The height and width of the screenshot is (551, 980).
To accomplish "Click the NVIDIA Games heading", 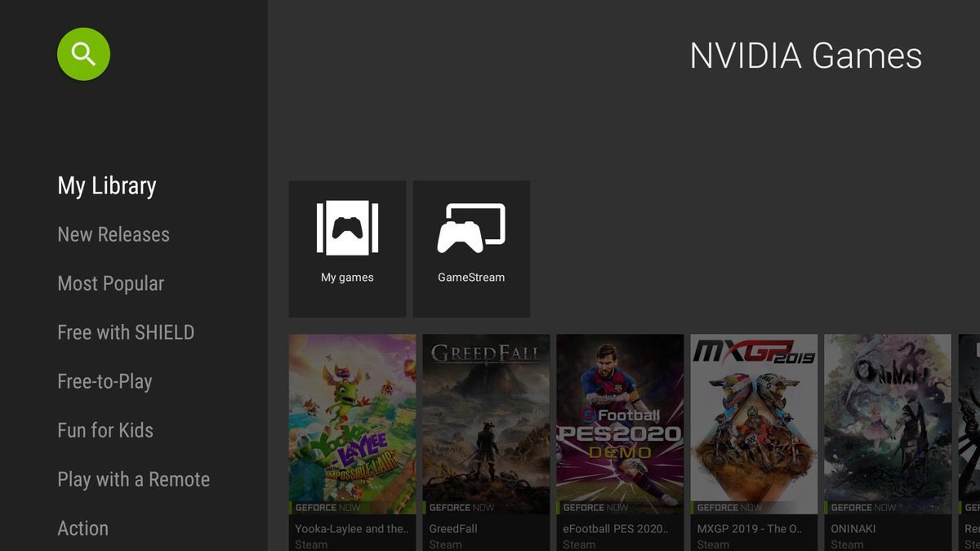I will click(806, 56).
